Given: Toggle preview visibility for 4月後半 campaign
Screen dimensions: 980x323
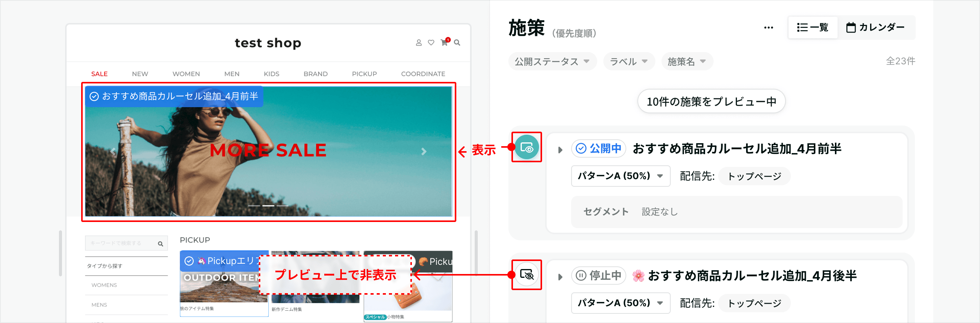Looking at the screenshot, I should click(527, 275).
